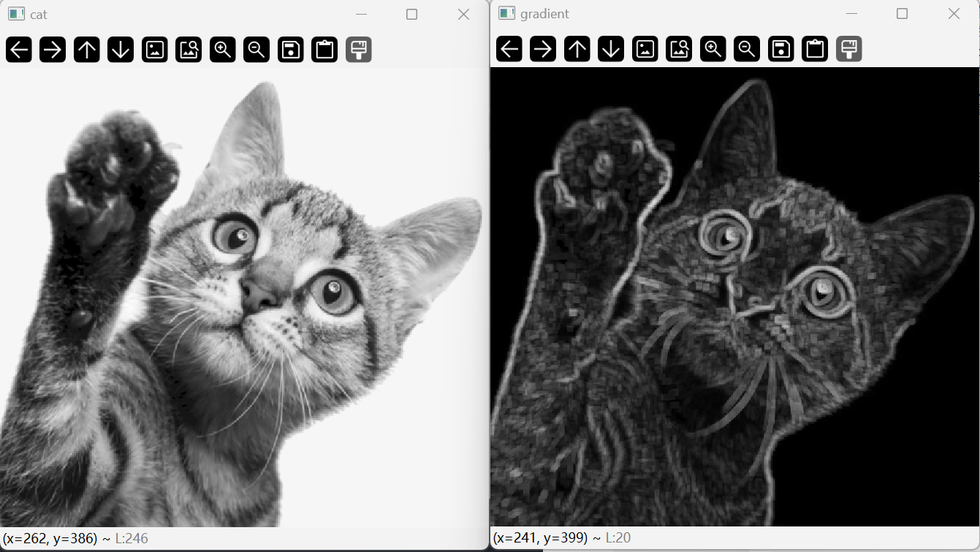The height and width of the screenshot is (552, 980).
Task: Open properties brush icon in gradient window
Action: tap(849, 49)
